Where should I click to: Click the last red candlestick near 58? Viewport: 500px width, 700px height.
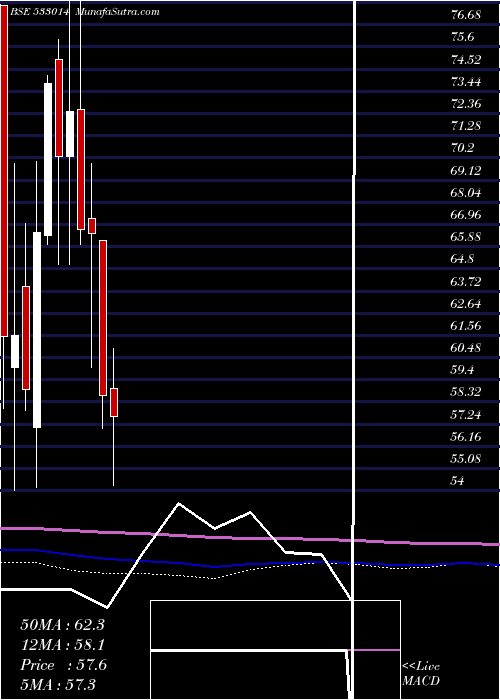pyautogui.click(x=114, y=402)
